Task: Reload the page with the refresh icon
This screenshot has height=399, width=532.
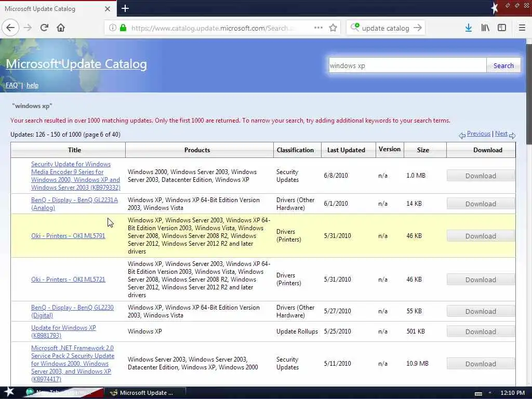Action: click(44, 28)
